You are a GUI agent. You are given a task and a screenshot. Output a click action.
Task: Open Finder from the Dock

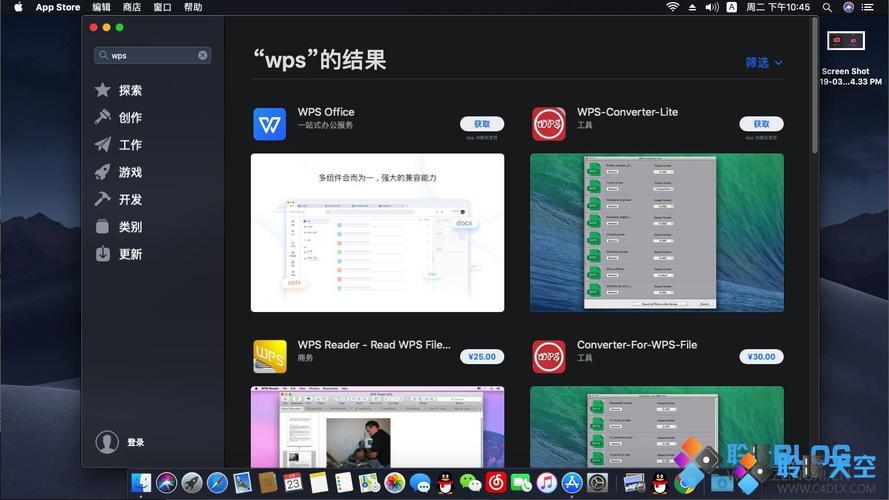(141, 483)
